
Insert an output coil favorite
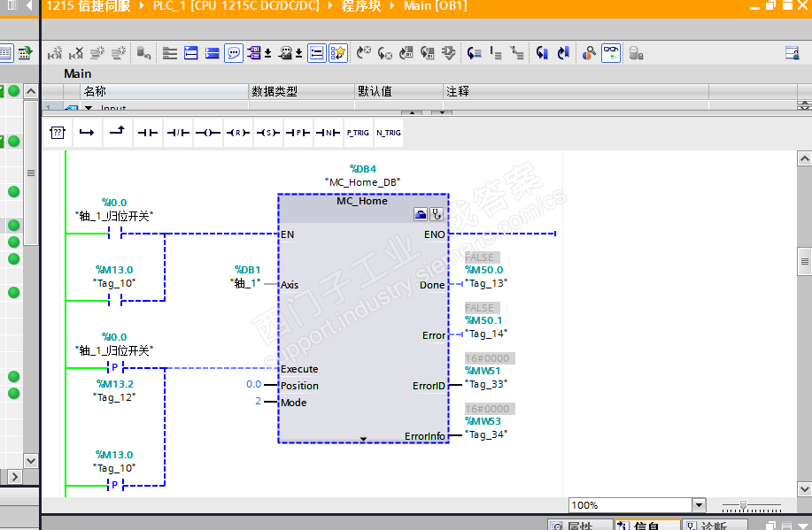point(208,133)
